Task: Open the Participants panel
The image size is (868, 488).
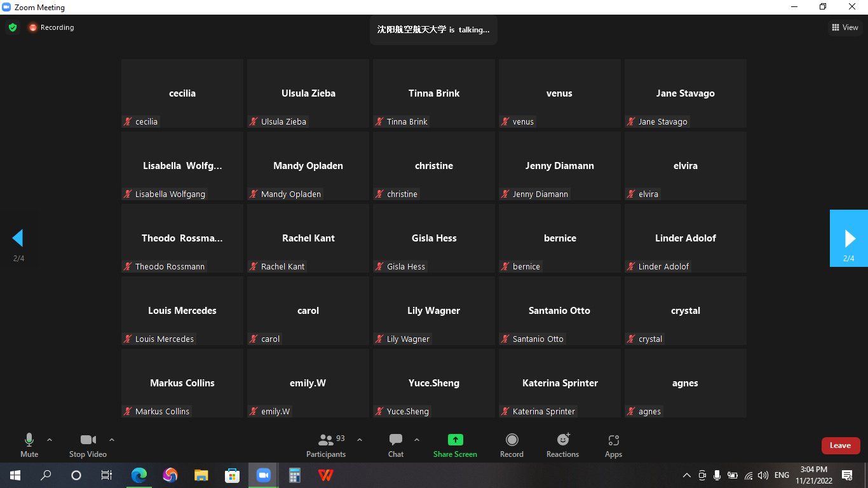Action: pyautogui.click(x=326, y=445)
